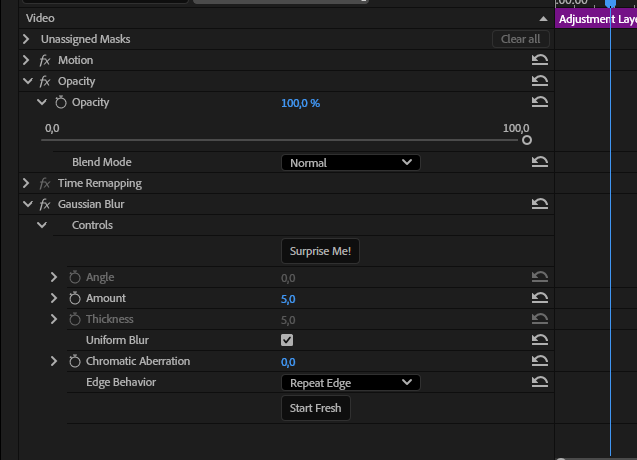The image size is (637, 460).
Task: Open the Blend Mode dropdown
Action: (x=351, y=163)
